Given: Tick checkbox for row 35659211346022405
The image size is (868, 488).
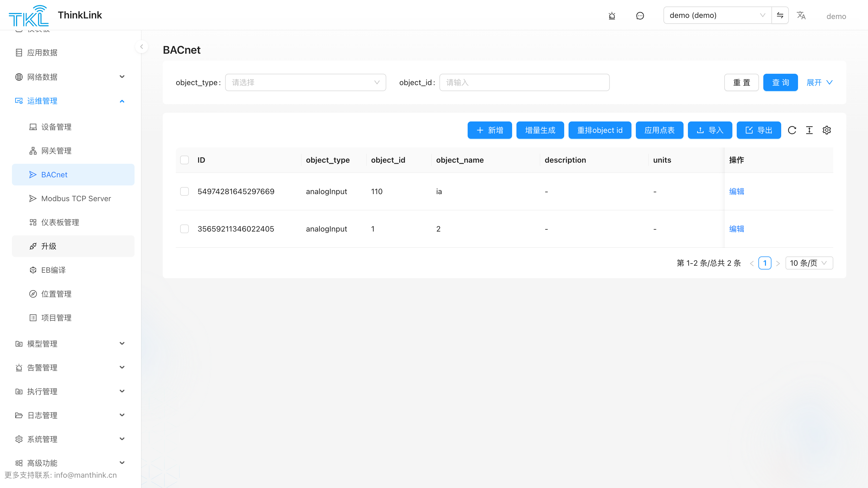Looking at the screenshot, I should [x=184, y=229].
